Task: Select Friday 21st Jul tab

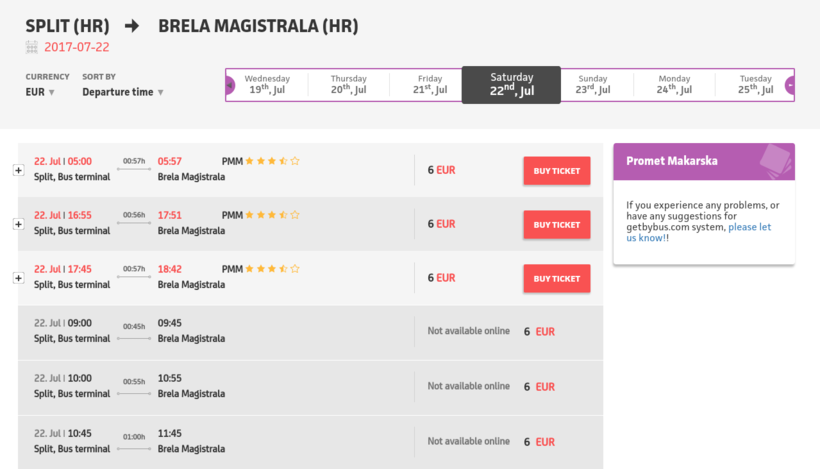Action: [430, 84]
